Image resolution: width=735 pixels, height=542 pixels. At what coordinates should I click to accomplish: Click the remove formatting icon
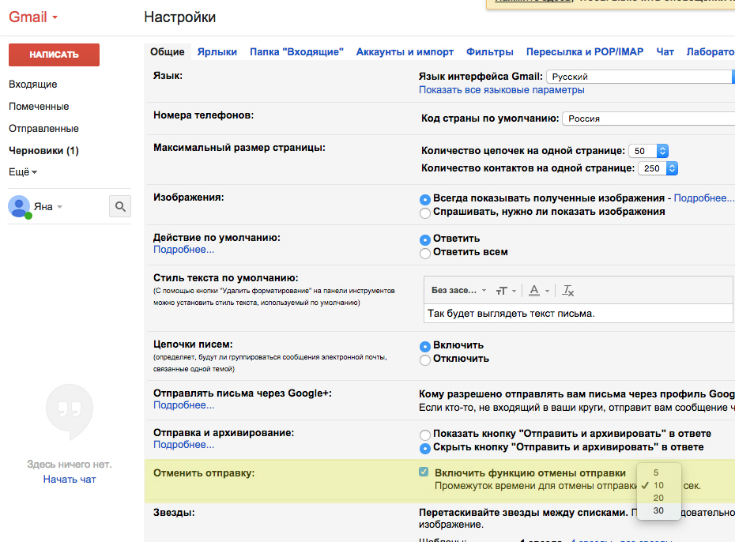click(568, 291)
